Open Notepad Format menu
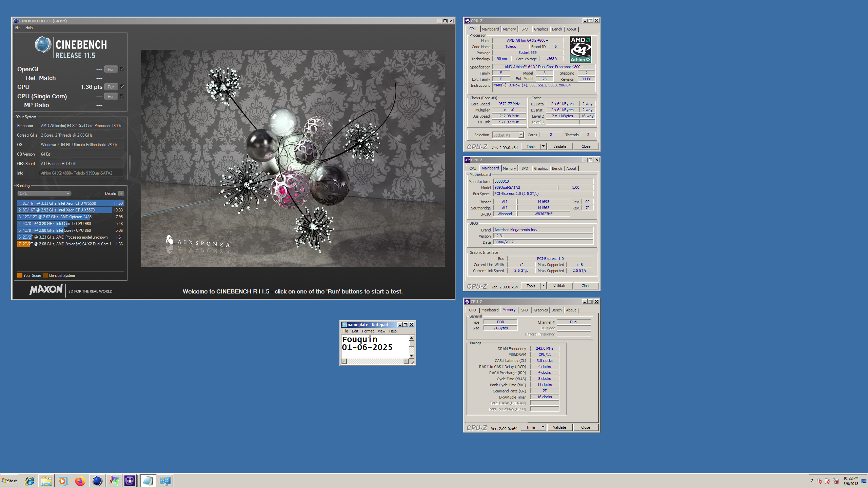 pos(368,331)
